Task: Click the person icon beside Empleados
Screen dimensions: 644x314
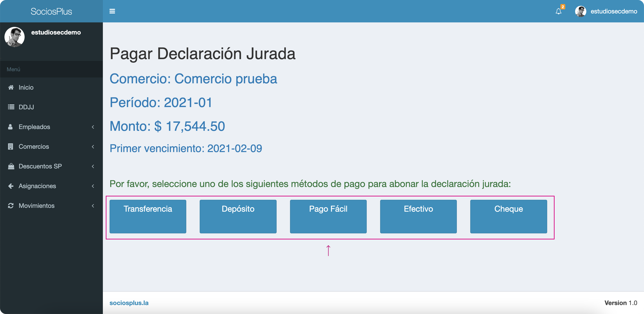Action: [10, 127]
